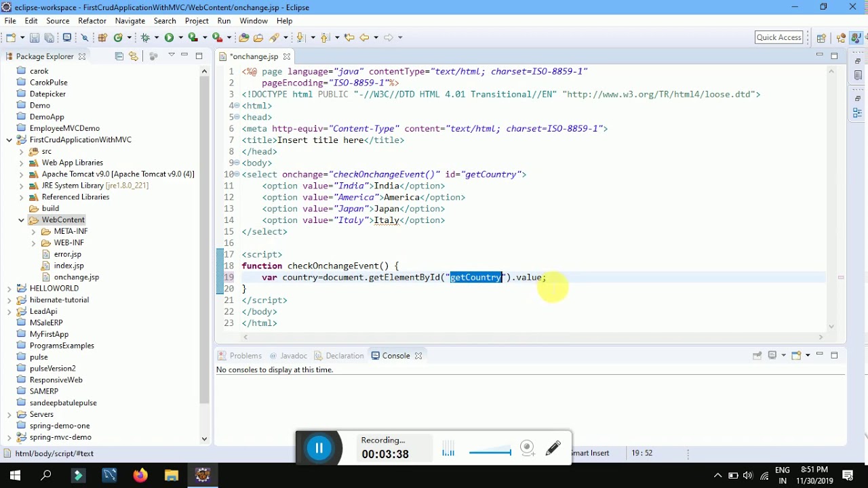Viewport: 868px width, 488px height.
Task: Expand the HELLOWORLD project
Action: pos(9,289)
